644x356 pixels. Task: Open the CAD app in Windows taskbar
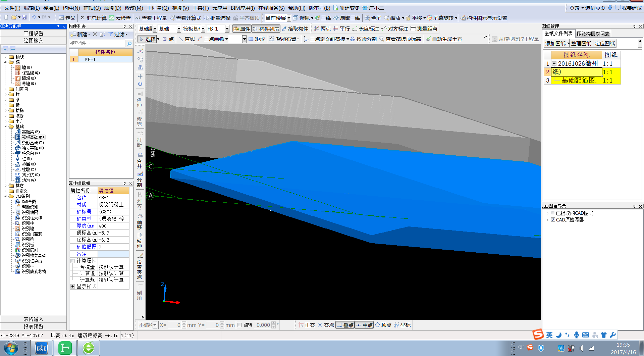click(x=42, y=348)
